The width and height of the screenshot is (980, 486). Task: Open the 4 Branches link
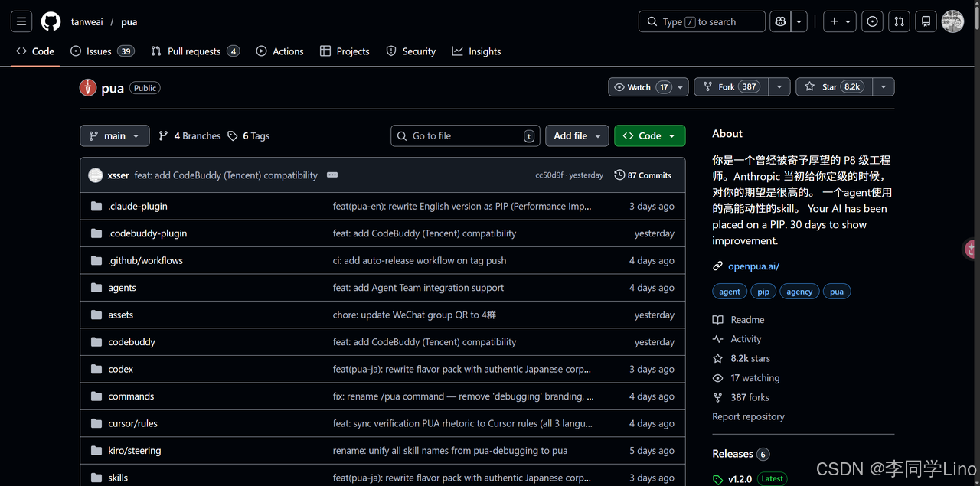tap(190, 135)
